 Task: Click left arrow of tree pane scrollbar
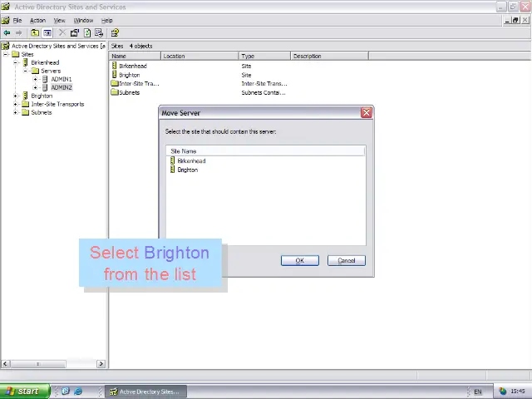[5, 364]
